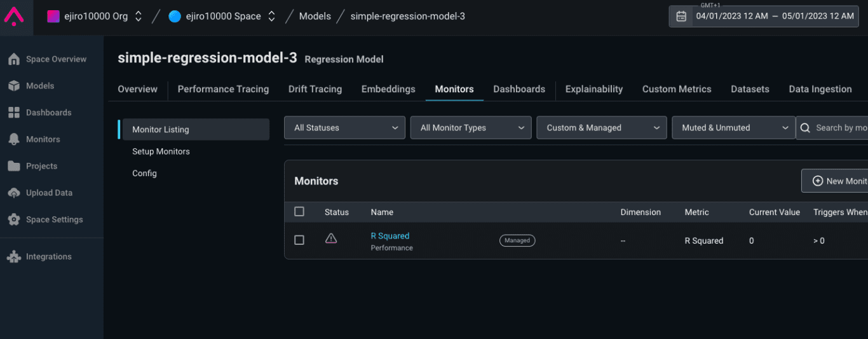
Task: Click the Models cube icon
Action: pos(14,86)
